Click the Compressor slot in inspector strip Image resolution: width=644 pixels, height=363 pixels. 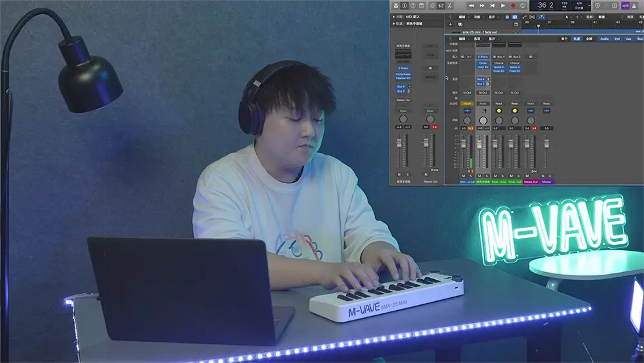coord(403,74)
